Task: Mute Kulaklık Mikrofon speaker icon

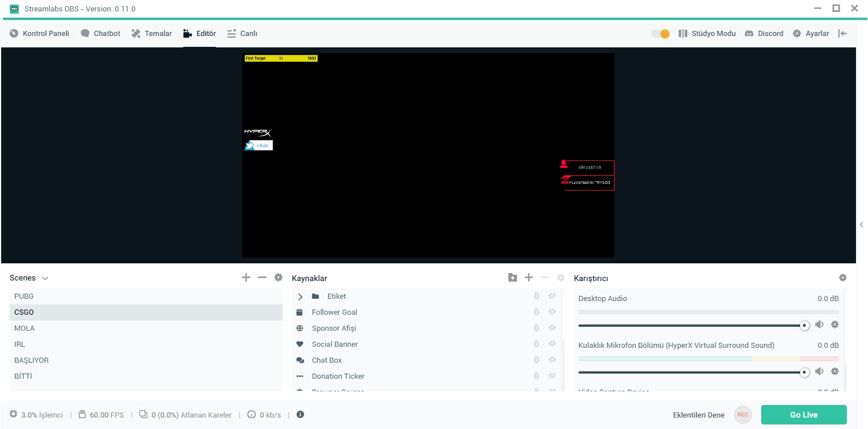Action: pyautogui.click(x=819, y=371)
